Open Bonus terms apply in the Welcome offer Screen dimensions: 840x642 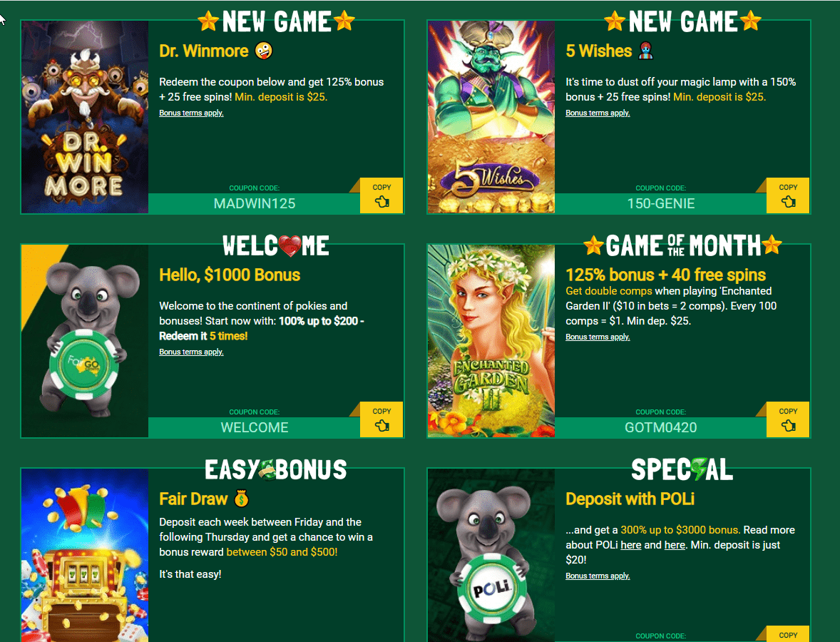coord(191,352)
